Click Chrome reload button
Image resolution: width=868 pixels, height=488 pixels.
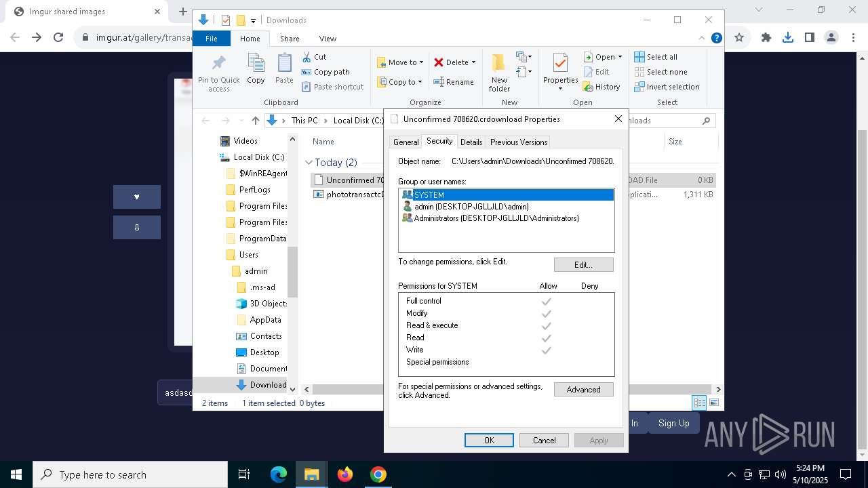tap(58, 38)
